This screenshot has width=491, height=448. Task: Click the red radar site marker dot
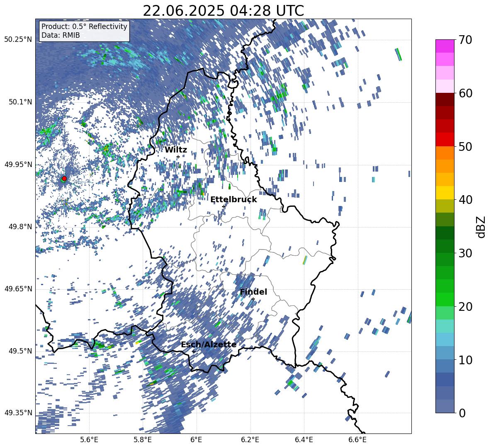pyautogui.click(x=64, y=178)
